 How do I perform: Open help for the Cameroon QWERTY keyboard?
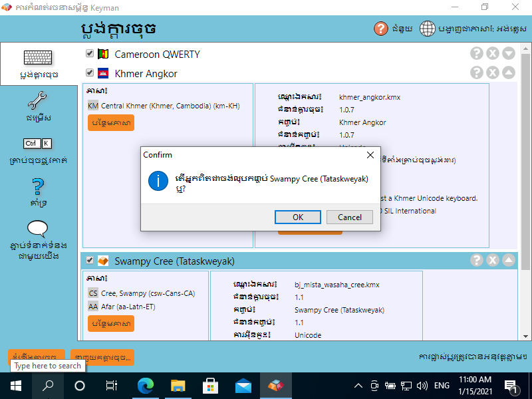pyautogui.click(x=476, y=53)
